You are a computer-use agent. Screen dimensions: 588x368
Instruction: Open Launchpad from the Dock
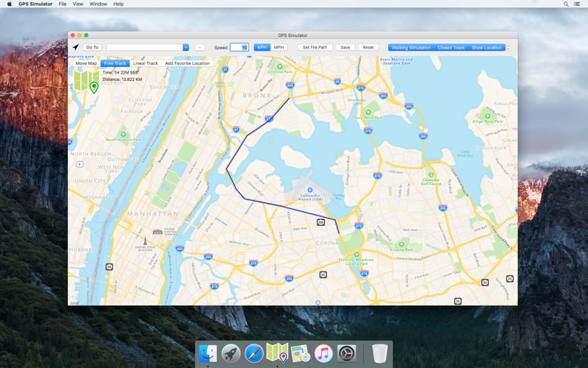[x=231, y=353]
